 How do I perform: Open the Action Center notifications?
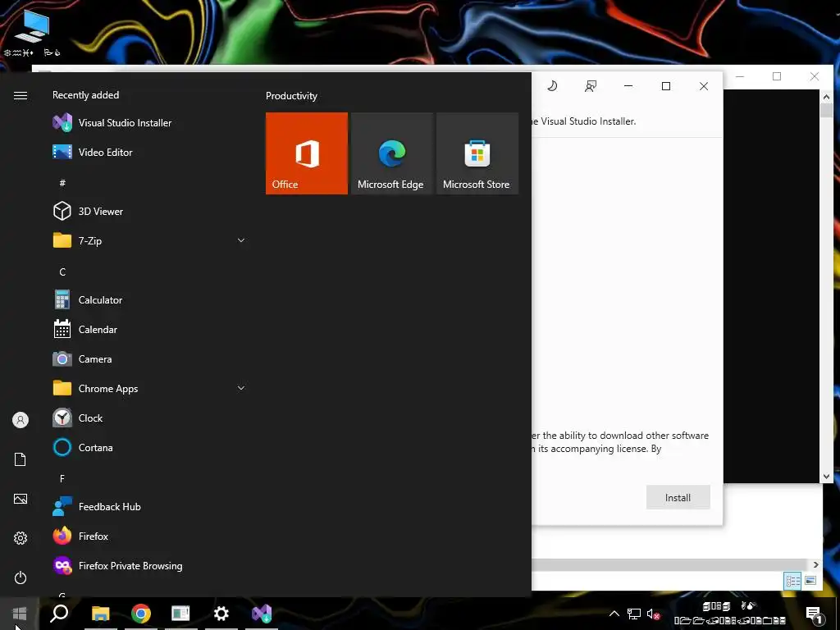pos(815,614)
